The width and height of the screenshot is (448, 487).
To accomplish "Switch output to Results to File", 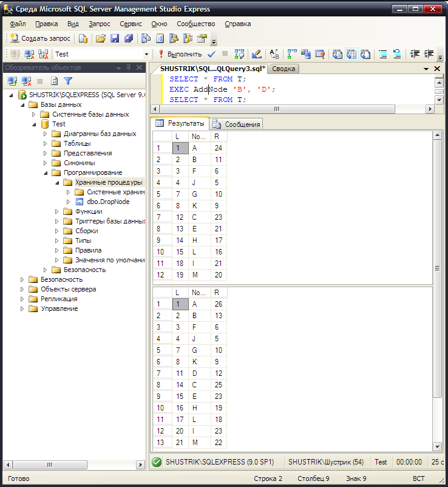I will point(365,54).
